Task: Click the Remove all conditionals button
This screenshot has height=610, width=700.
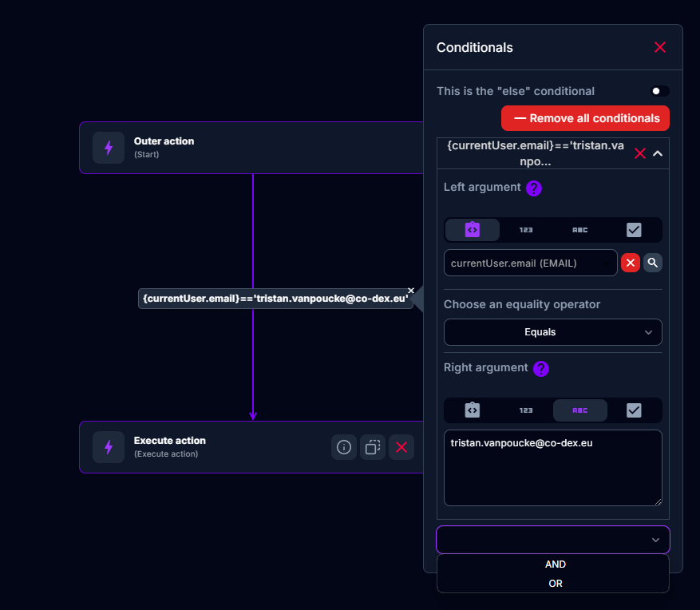Action: pyautogui.click(x=585, y=118)
